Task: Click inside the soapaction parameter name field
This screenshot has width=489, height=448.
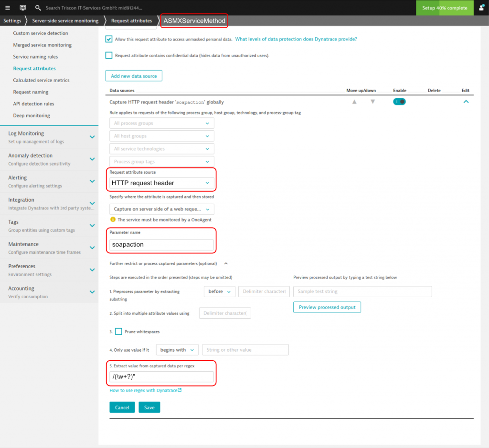Action: click(x=161, y=244)
